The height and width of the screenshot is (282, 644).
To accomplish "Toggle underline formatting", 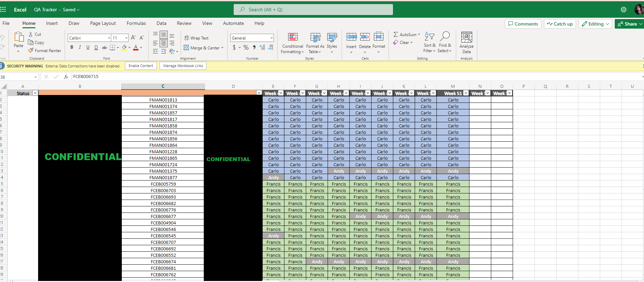I will coord(88,47).
